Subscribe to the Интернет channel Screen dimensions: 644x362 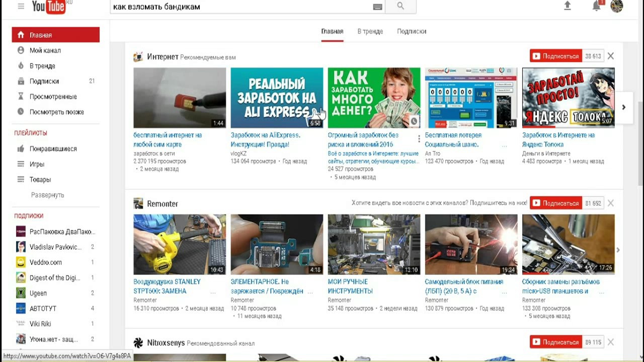(x=556, y=56)
